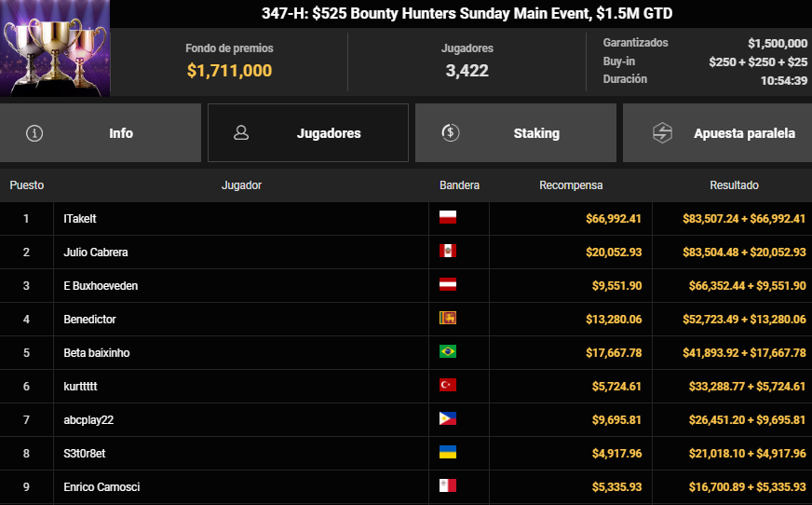Switch to the Staking tab
Screen dimensions: 812x505
516,132
